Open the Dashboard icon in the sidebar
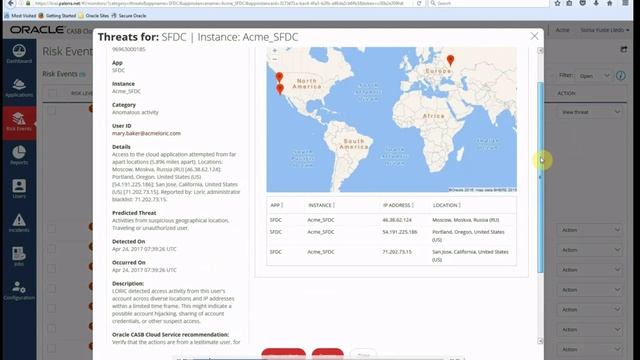Screen dimensions: 640x360 tap(19, 53)
